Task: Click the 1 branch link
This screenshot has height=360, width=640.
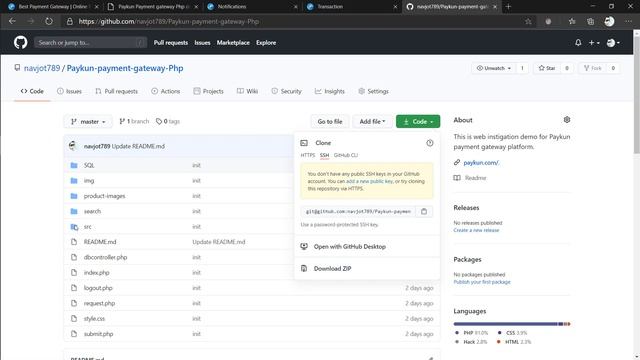Action: [x=134, y=122]
